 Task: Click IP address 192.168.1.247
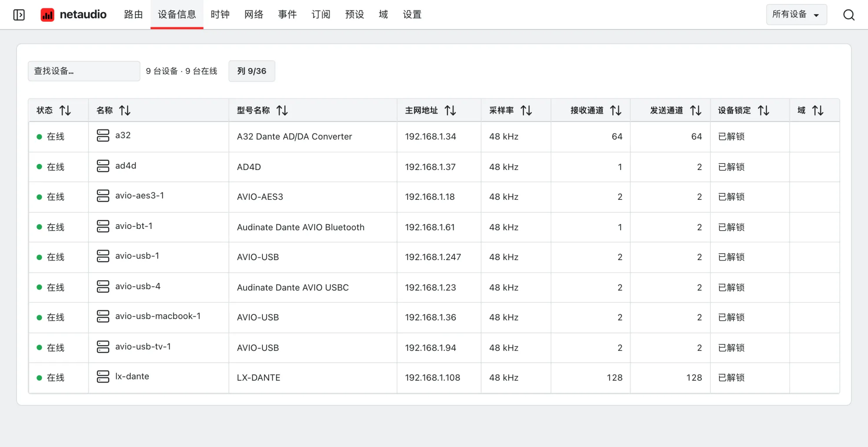tap(433, 257)
